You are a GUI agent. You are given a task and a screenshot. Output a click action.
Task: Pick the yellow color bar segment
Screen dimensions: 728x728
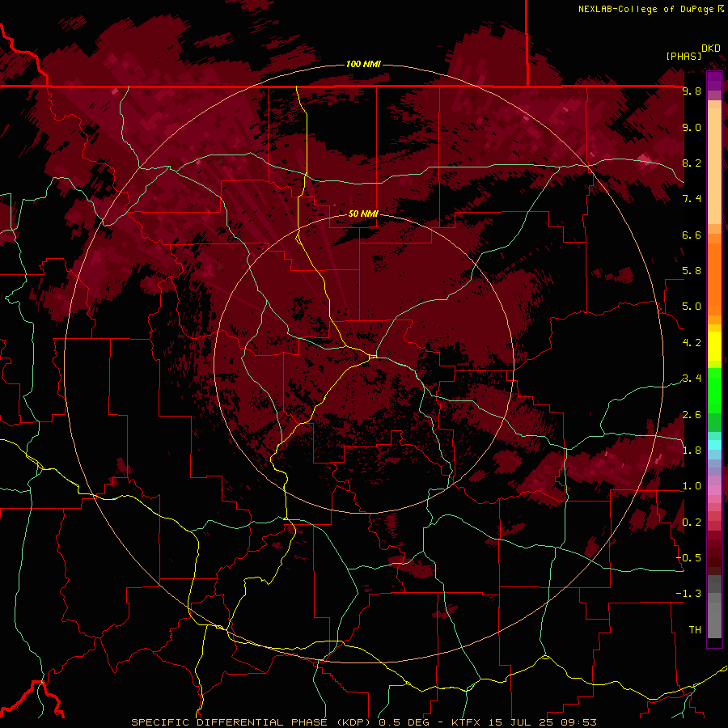[x=714, y=346]
